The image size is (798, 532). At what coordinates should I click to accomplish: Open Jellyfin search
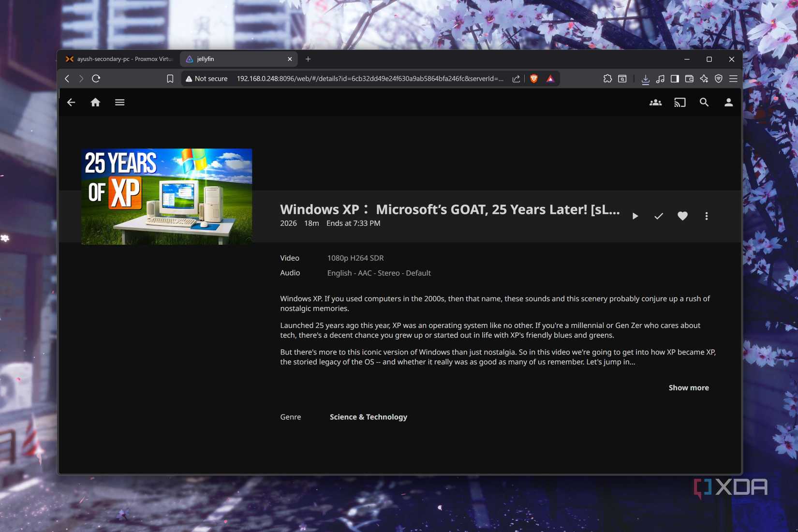point(704,103)
